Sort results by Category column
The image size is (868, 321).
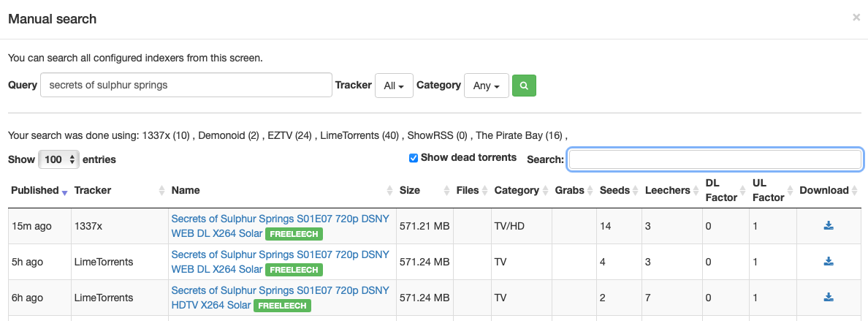[516, 191]
